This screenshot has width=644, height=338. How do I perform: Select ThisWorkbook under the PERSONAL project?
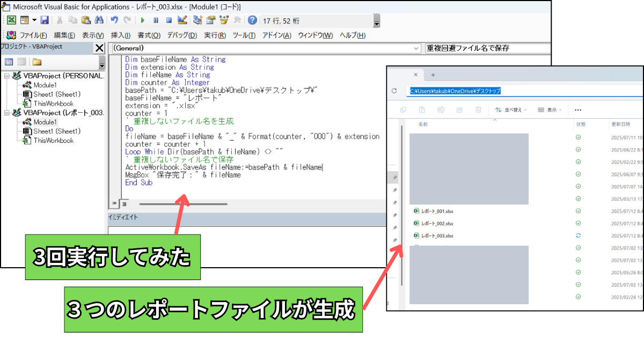(x=48, y=104)
